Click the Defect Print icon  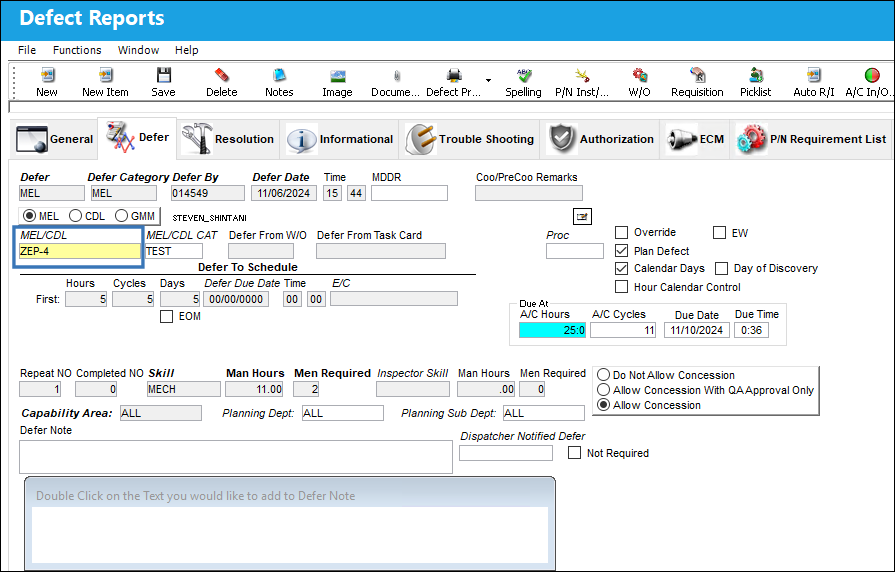(x=454, y=75)
